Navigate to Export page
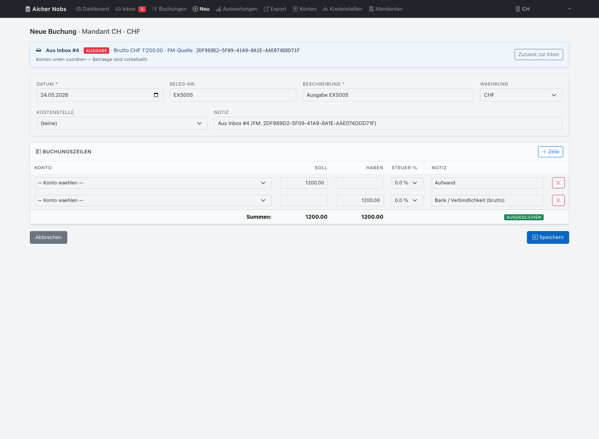Viewport: 599px width, 439px height. [x=275, y=9]
